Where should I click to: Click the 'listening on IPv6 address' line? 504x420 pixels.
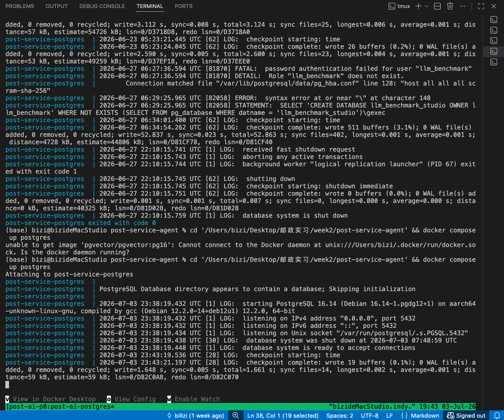pos(201,326)
